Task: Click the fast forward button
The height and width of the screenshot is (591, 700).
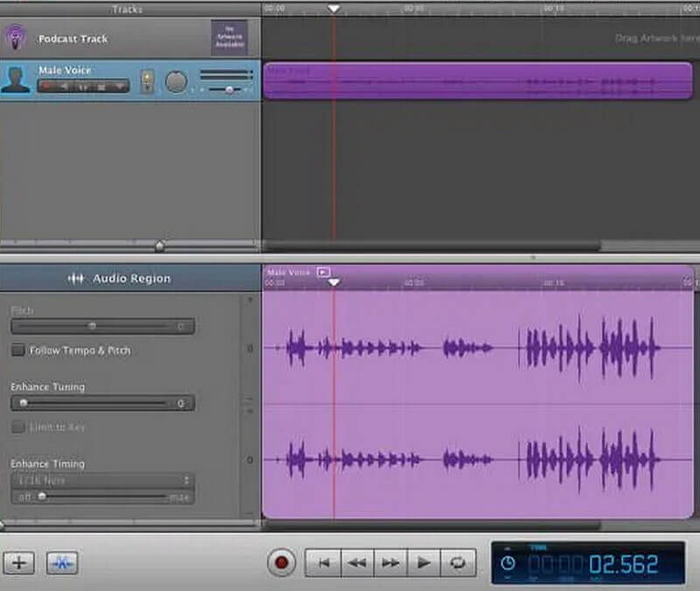Action: tap(390, 562)
